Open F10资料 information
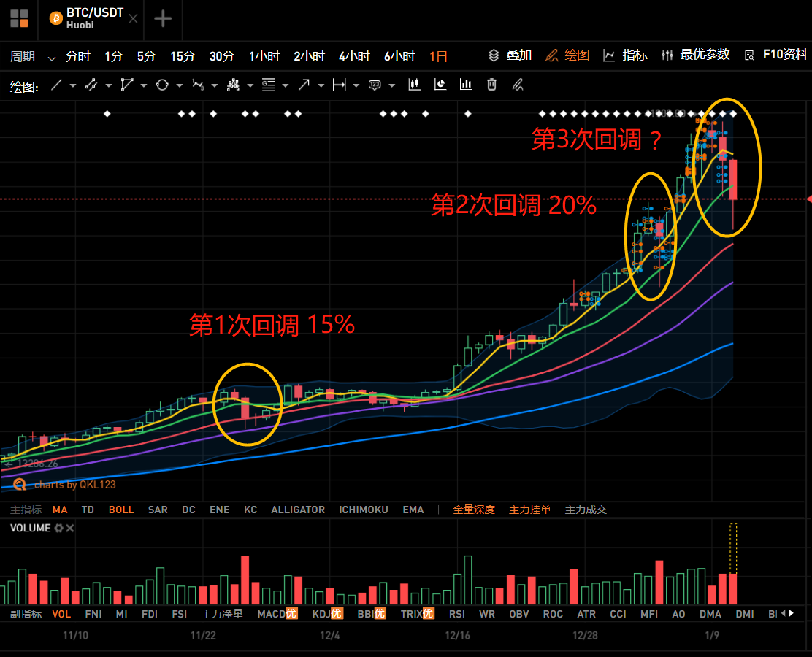The width and height of the screenshot is (812, 657). 775,55
